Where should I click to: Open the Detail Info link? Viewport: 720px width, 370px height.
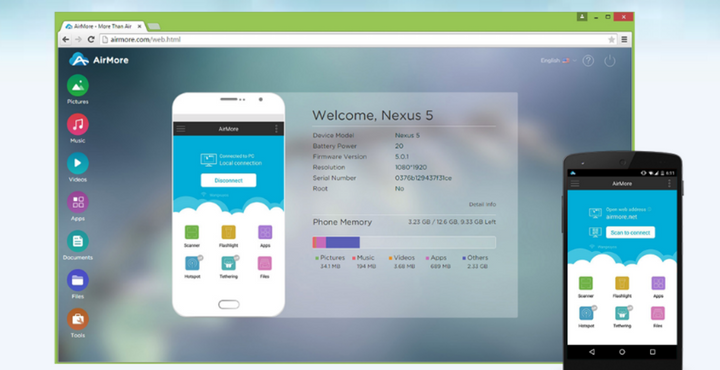(482, 204)
